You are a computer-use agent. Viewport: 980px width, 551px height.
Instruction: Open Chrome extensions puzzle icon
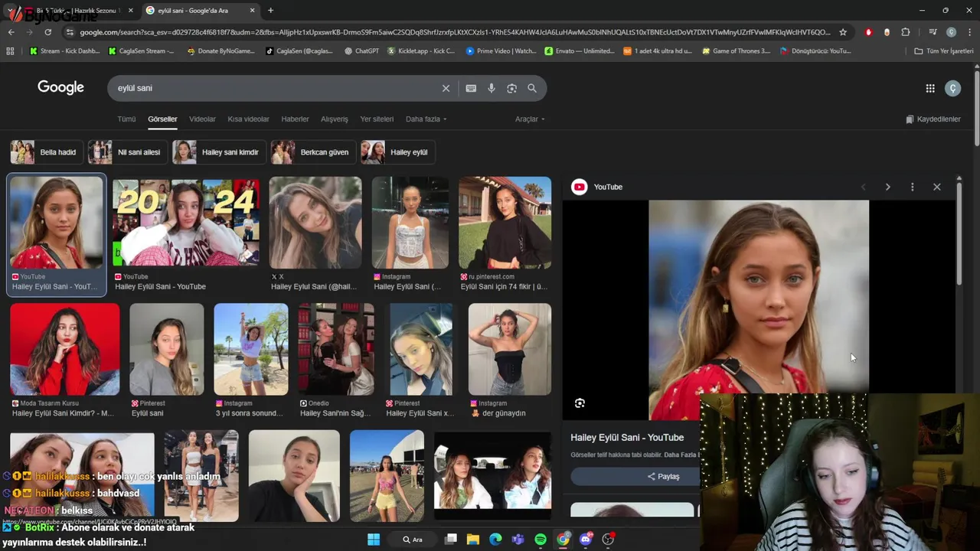tap(906, 32)
